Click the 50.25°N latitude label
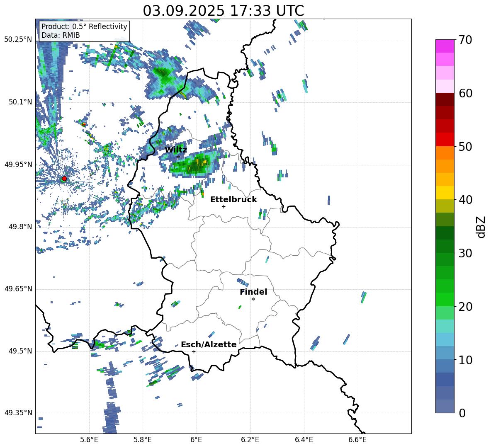This screenshot has height=448, width=491. point(18,40)
